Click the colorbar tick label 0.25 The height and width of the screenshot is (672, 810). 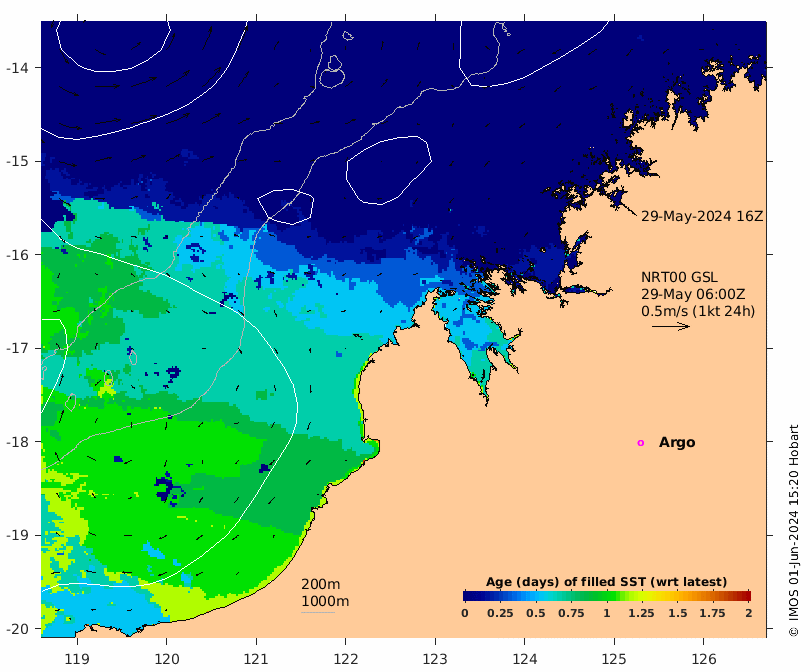pos(500,614)
